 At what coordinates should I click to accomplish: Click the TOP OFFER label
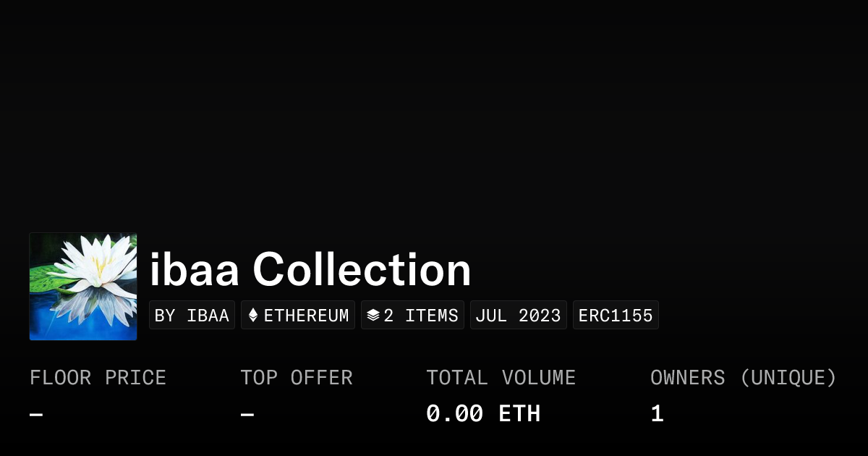(x=297, y=378)
